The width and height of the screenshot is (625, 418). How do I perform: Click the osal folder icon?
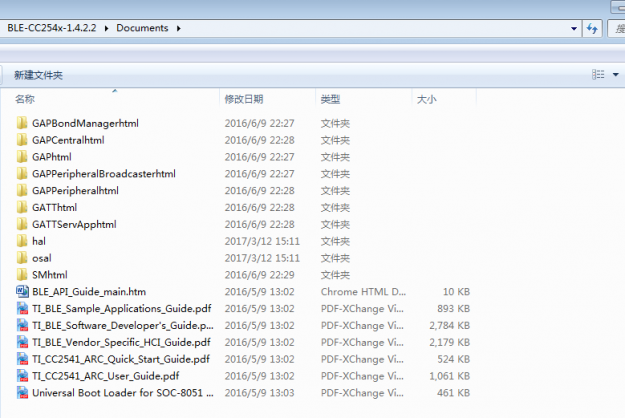click(22, 258)
